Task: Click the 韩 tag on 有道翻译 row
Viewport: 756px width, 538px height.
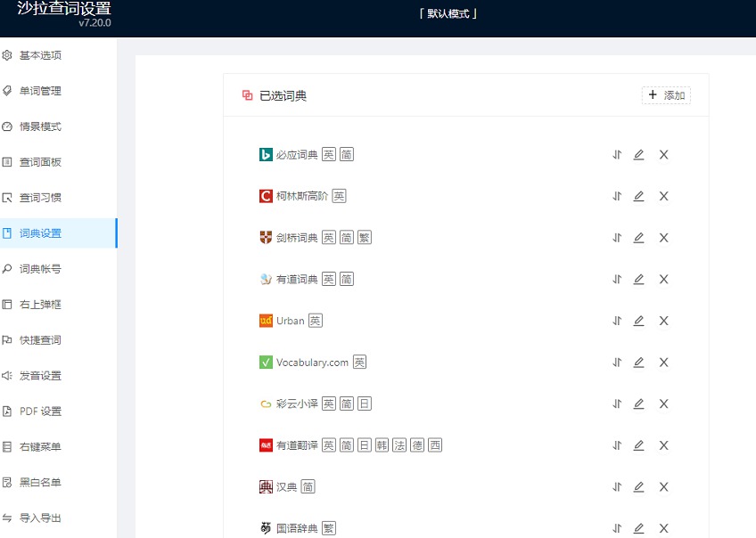Action: [382, 445]
